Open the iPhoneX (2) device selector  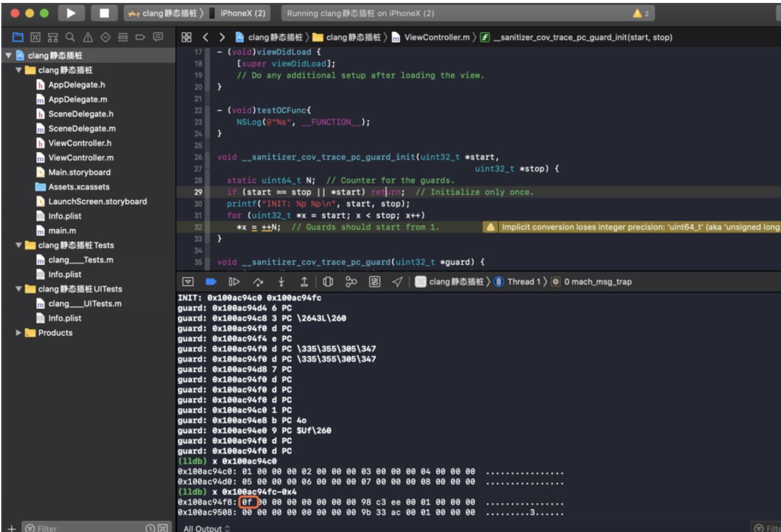[x=243, y=13]
